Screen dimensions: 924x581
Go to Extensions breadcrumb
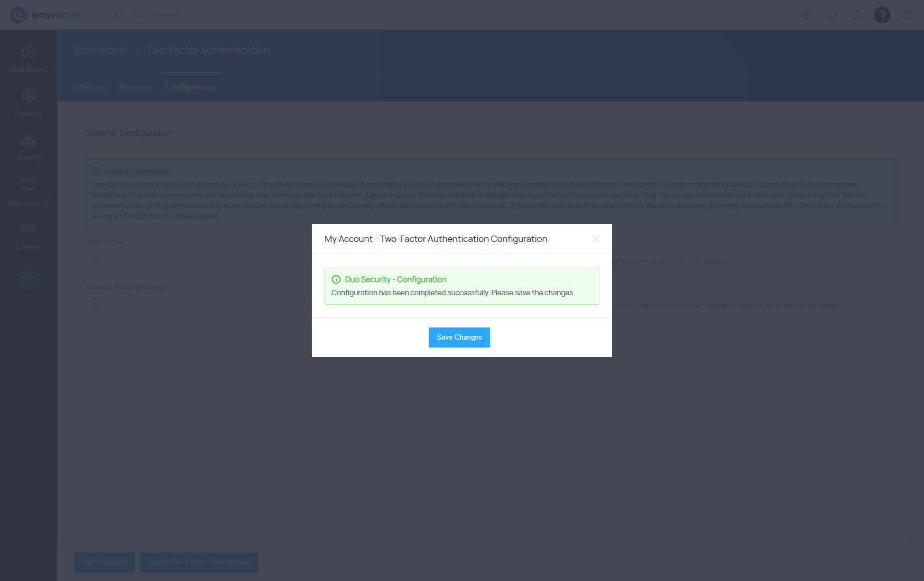pyautogui.click(x=99, y=50)
